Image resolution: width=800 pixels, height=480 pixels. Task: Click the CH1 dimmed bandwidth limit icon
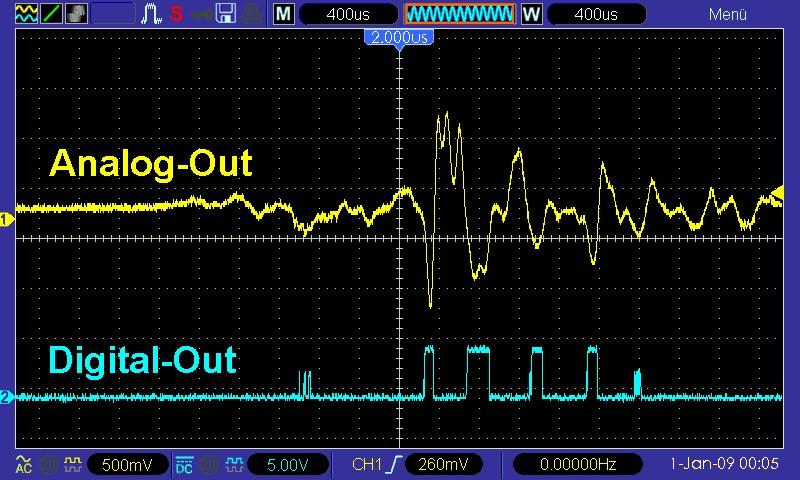tap(49, 465)
